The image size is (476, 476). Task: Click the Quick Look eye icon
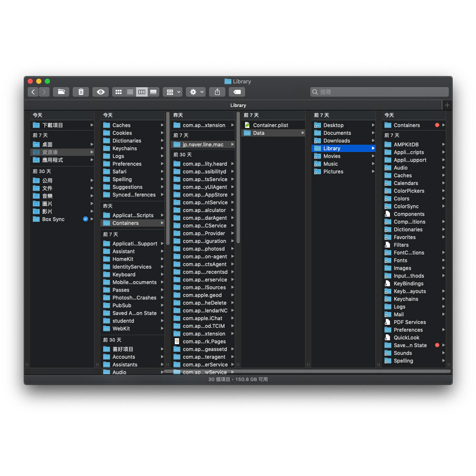[x=100, y=92]
